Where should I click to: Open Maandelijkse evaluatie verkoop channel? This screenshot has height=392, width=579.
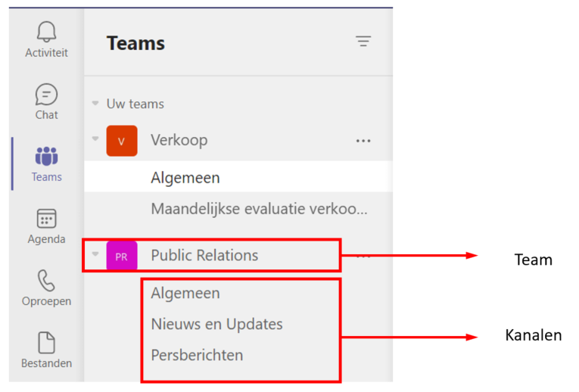pos(259,209)
